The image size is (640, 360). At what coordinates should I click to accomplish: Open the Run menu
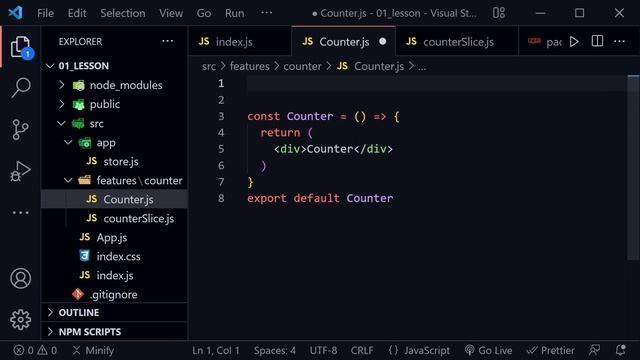tap(234, 13)
